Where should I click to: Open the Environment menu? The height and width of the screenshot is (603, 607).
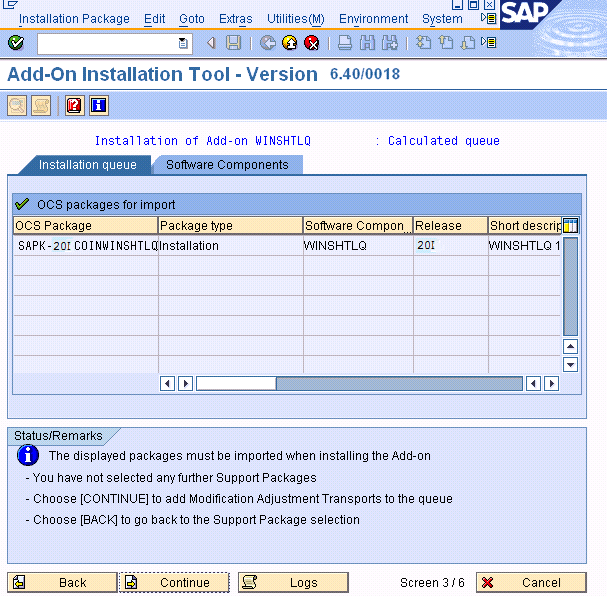click(373, 19)
